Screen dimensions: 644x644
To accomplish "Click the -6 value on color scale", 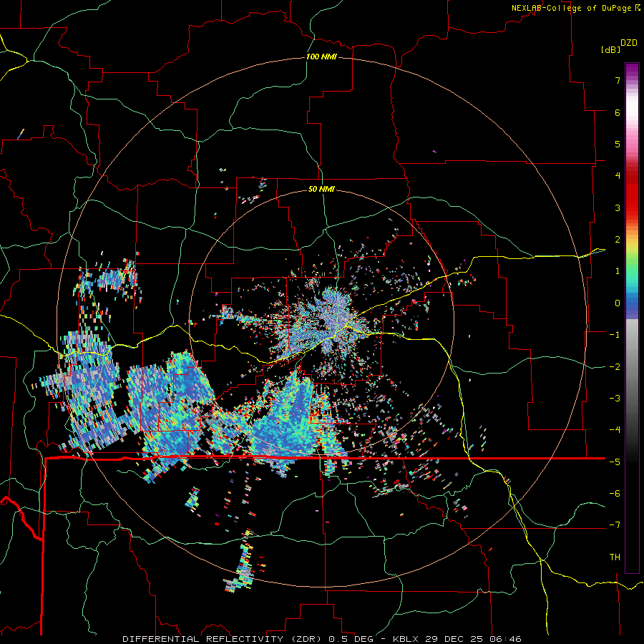I will tap(615, 494).
